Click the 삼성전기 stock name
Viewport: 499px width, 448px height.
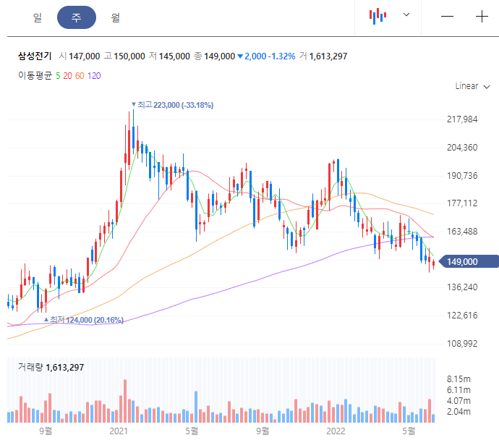pyautogui.click(x=35, y=56)
